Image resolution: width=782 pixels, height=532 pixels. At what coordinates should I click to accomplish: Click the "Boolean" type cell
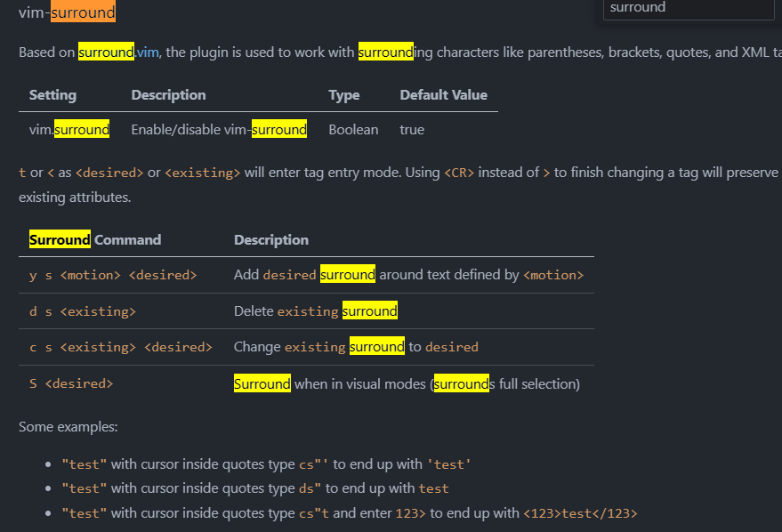coord(353,130)
